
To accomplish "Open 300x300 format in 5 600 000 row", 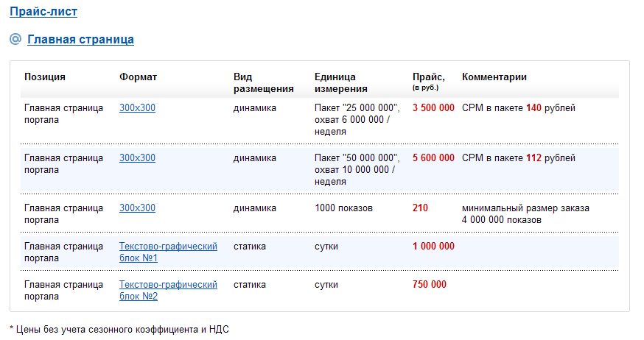I will (137, 158).
